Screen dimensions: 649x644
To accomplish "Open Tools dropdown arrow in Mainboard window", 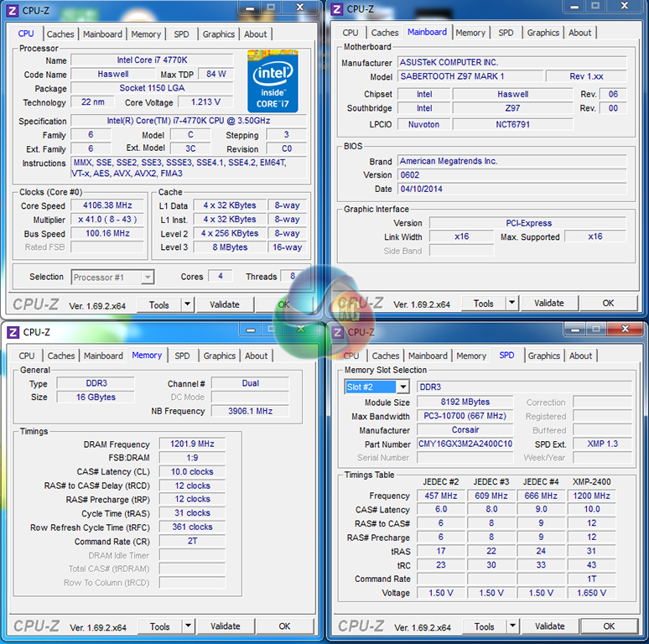I will (x=512, y=303).
